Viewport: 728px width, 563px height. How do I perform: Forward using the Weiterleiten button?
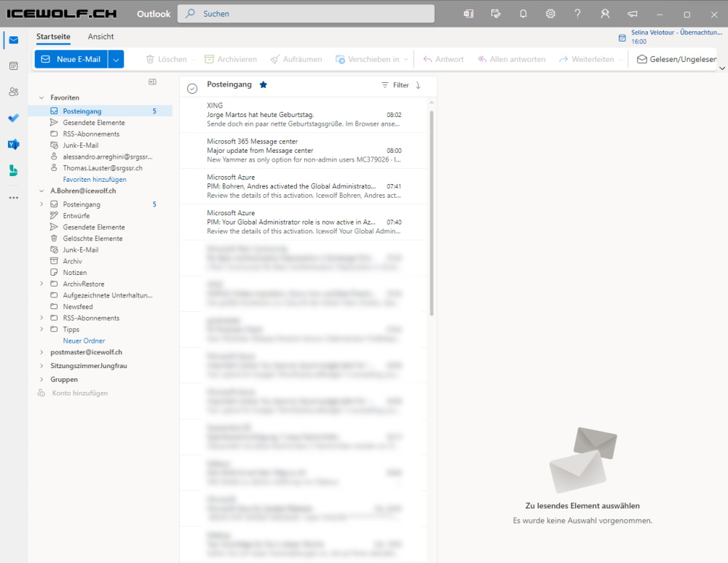click(586, 60)
